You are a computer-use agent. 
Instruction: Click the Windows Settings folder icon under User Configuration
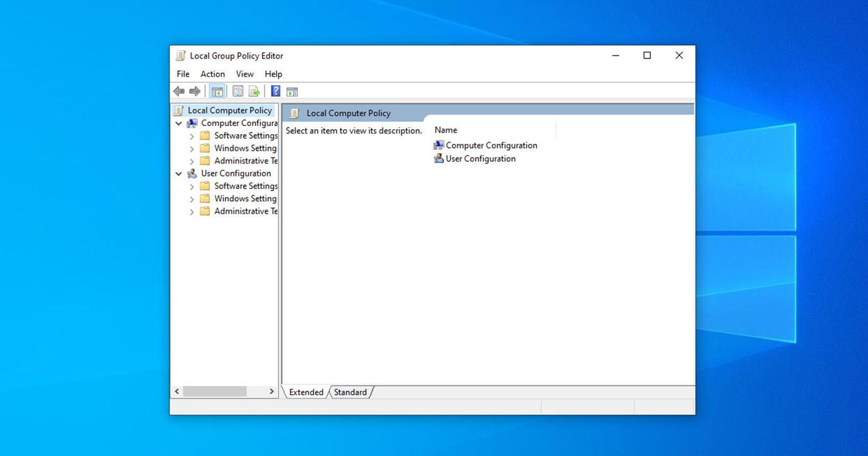[205, 199]
